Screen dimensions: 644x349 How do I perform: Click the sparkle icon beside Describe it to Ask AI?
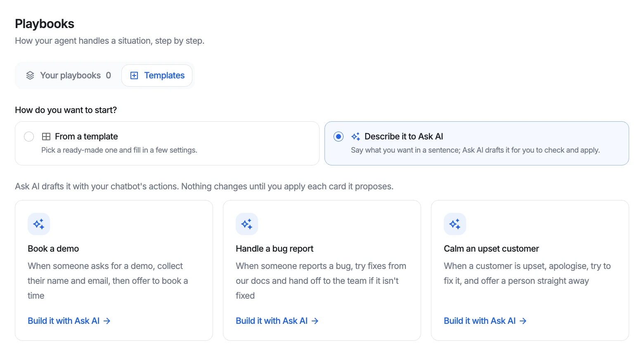pyautogui.click(x=355, y=137)
